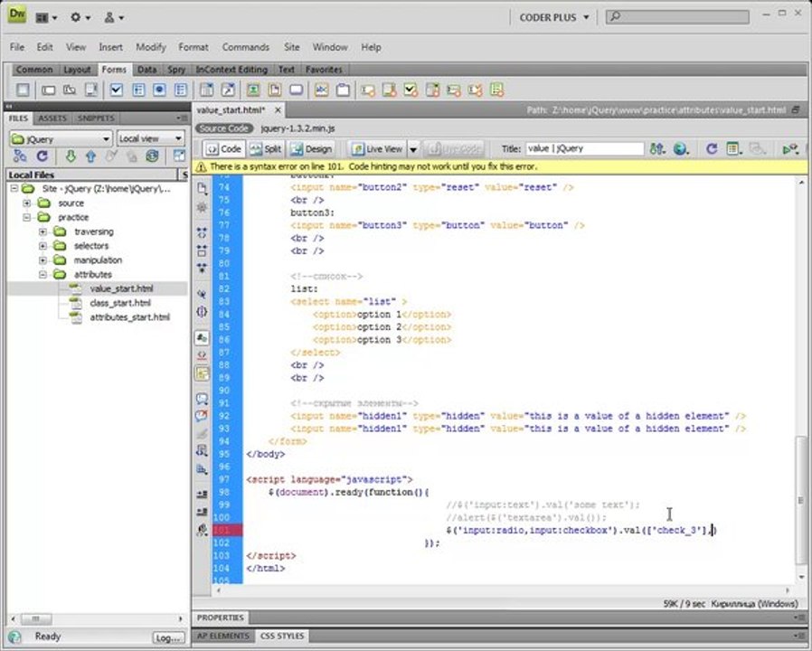Get files from remote server arrow

click(x=71, y=156)
